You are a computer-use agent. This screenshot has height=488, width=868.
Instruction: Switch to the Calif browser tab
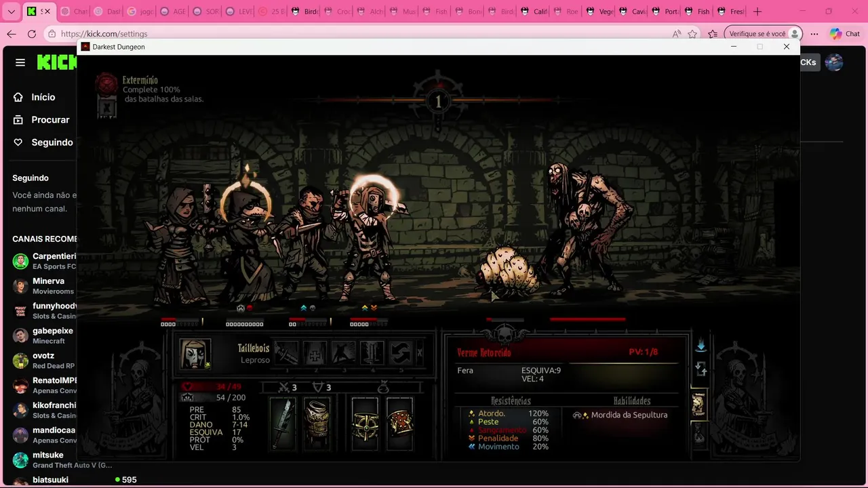coord(534,12)
